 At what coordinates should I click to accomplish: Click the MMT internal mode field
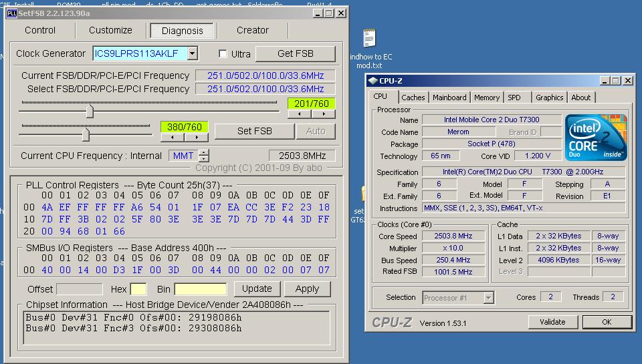coord(183,156)
